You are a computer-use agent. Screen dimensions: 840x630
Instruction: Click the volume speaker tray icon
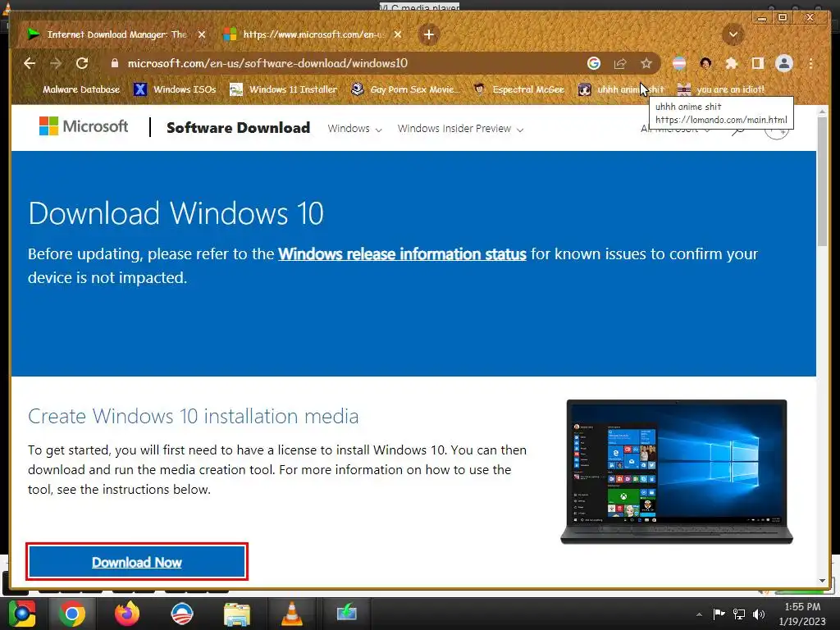pyautogui.click(x=759, y=614)
